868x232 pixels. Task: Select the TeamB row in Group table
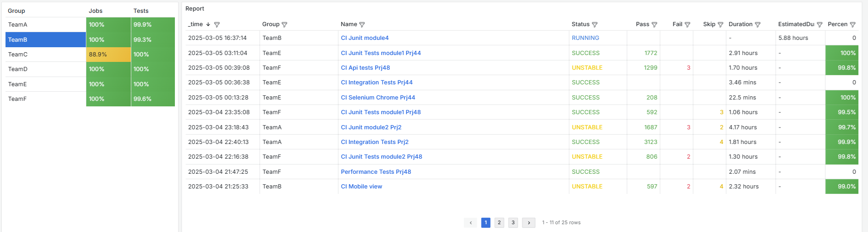click(x=45, y=40)
